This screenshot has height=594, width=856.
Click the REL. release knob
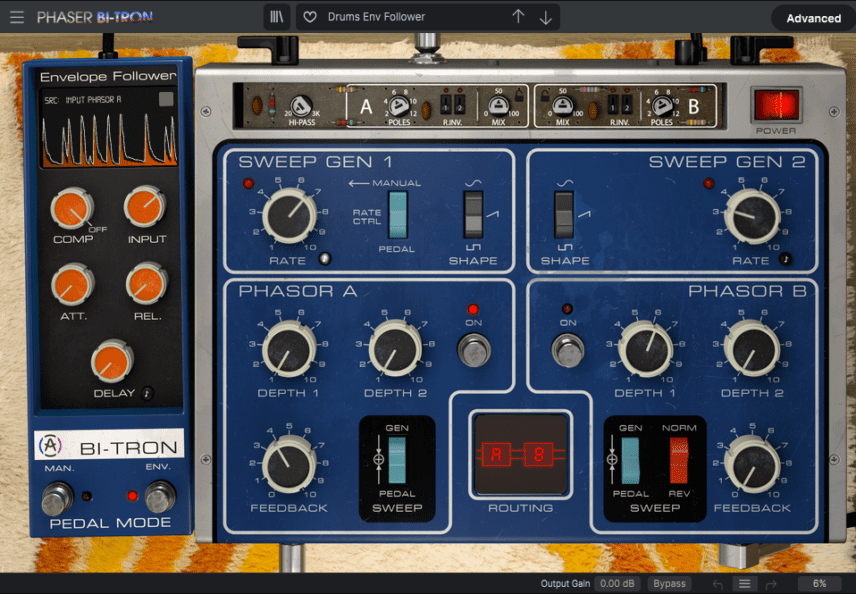point(146,284)
